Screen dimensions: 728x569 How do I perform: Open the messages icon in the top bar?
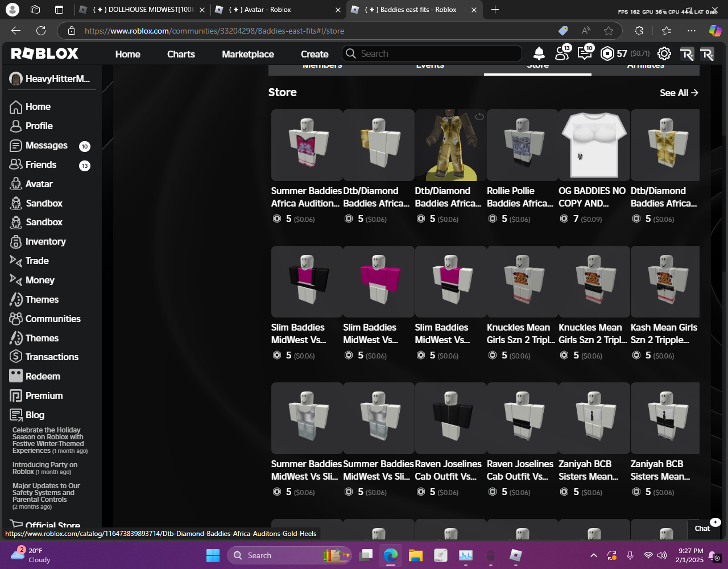click(584, 53)
